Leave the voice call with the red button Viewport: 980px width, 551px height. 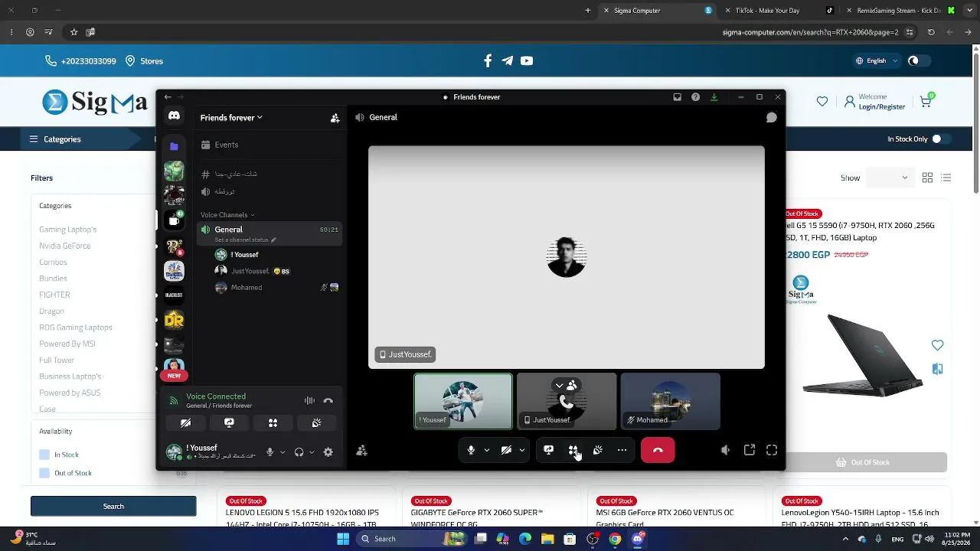coord(658,450)
